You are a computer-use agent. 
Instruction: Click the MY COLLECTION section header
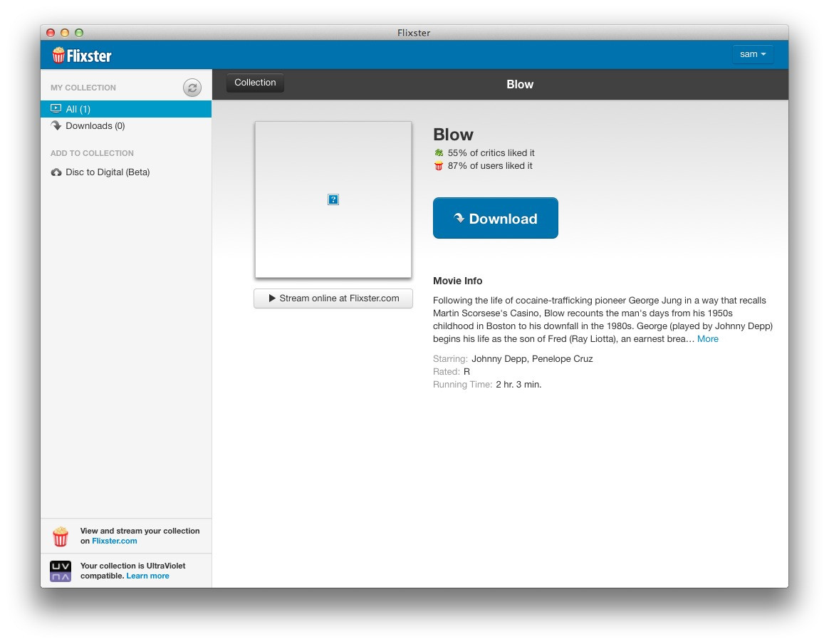[x=83, y=88]
